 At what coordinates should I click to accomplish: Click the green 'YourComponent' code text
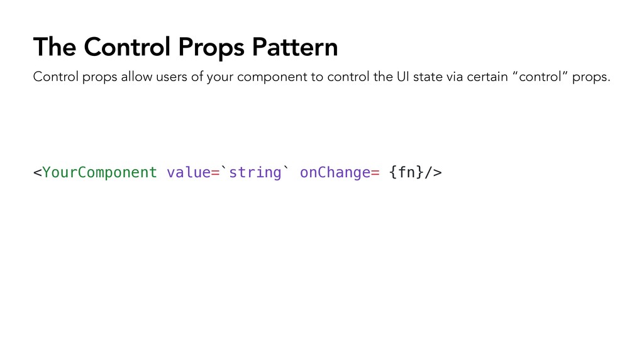tap(100, 172)
